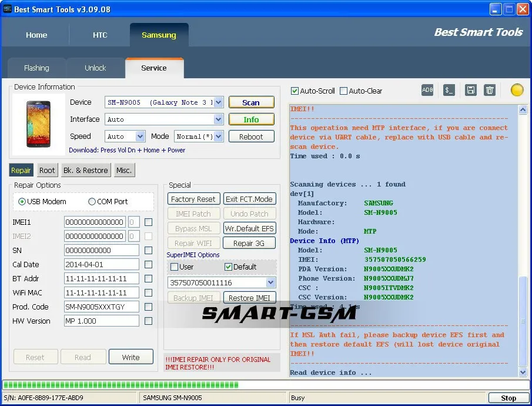
Task: Click the Galaxy Note 3 phone image
Action: 38,124
